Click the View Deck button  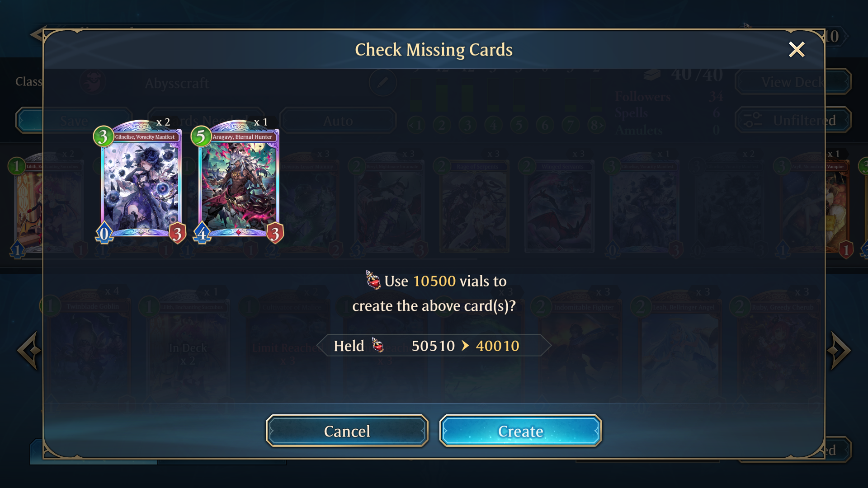point(793,82)
